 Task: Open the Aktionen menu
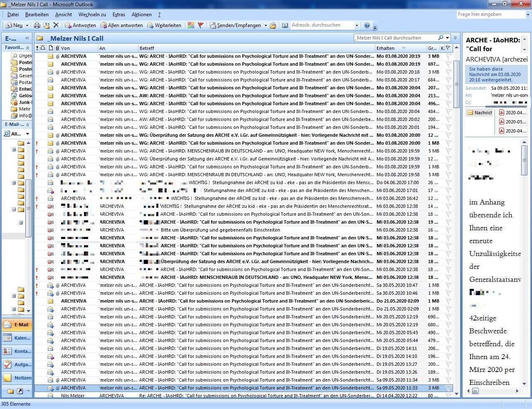[142, 14]
